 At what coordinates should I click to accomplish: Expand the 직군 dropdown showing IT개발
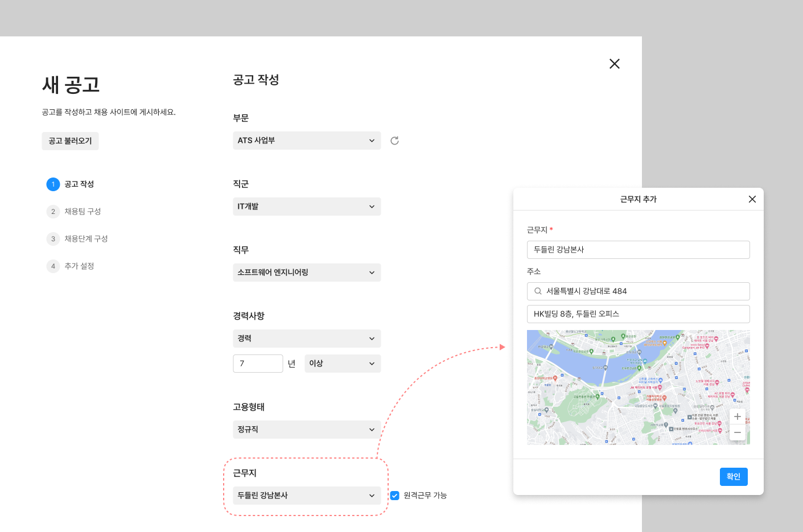307,207
